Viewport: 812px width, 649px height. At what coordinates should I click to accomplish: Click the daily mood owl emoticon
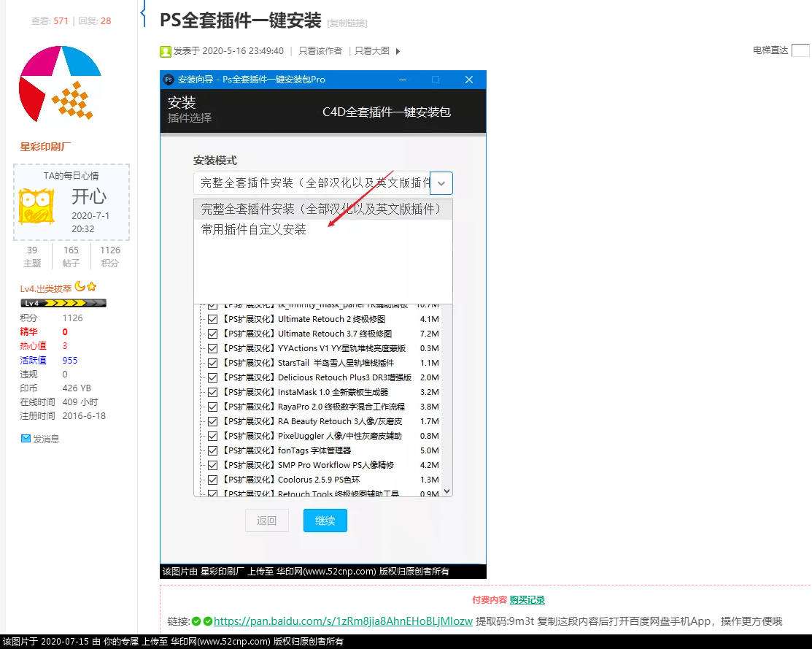pos(36,207)
